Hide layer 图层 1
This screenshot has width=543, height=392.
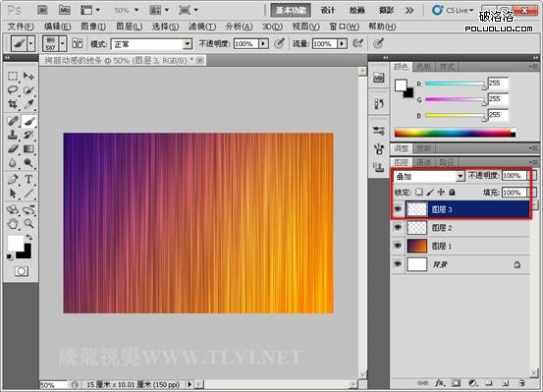pos(398,246)
